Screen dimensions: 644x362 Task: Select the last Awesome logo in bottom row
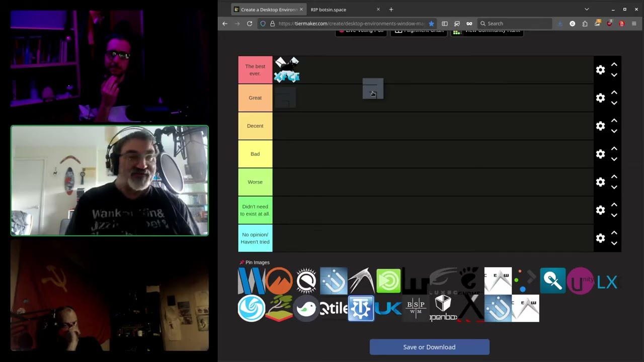click(525, 308)
